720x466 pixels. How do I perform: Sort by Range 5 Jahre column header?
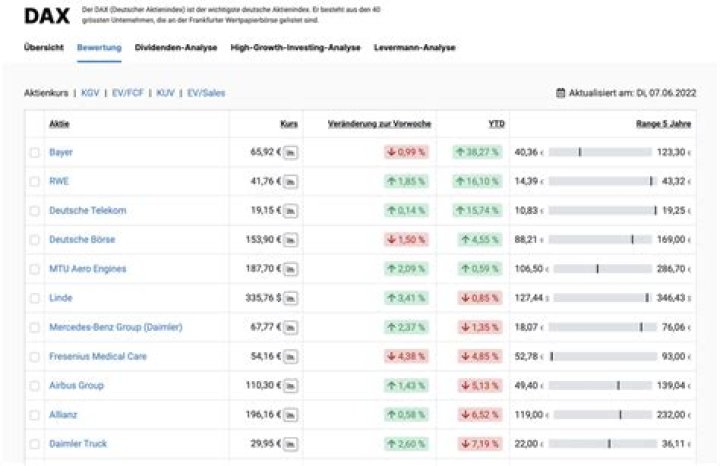pyautogui.click(x=664, y=124)
